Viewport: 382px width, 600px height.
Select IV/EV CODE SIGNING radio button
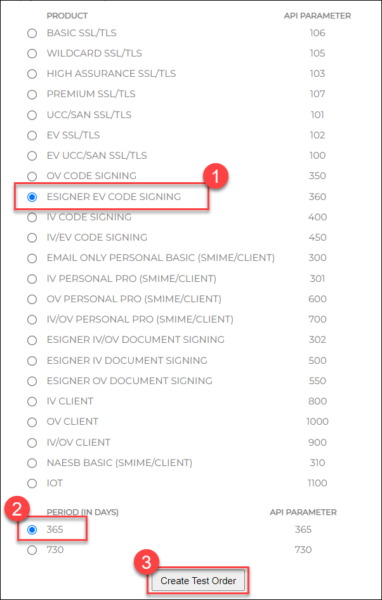pyautogui.click(x=32, y=238)
